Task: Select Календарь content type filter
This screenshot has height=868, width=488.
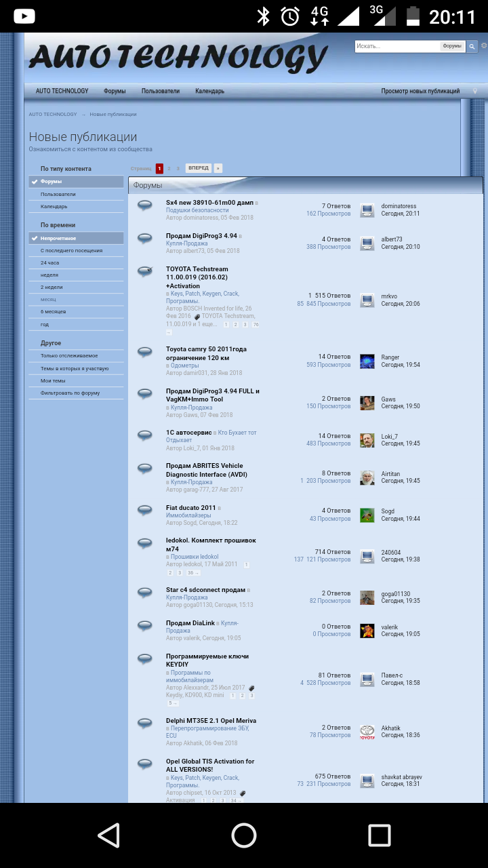Action: click(x=76, y=206)
